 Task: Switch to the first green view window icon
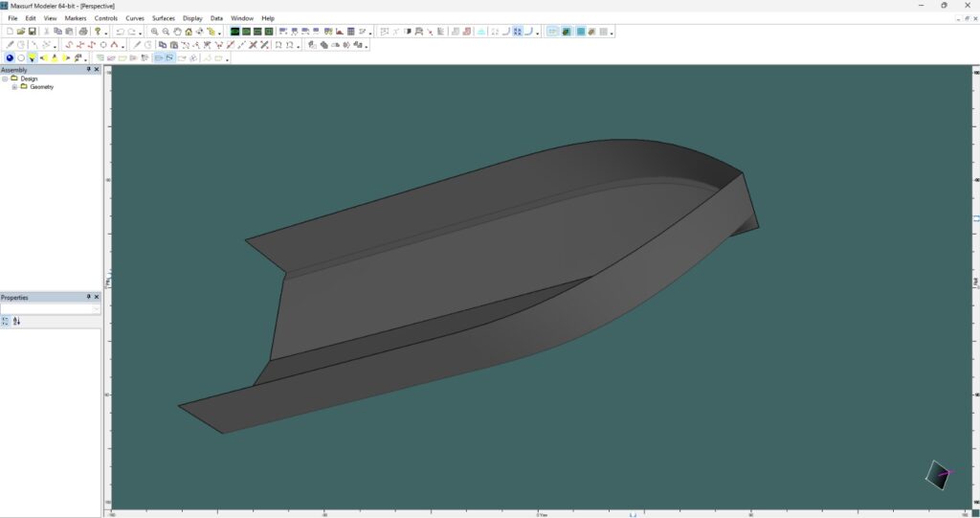(x=235, y=32)
